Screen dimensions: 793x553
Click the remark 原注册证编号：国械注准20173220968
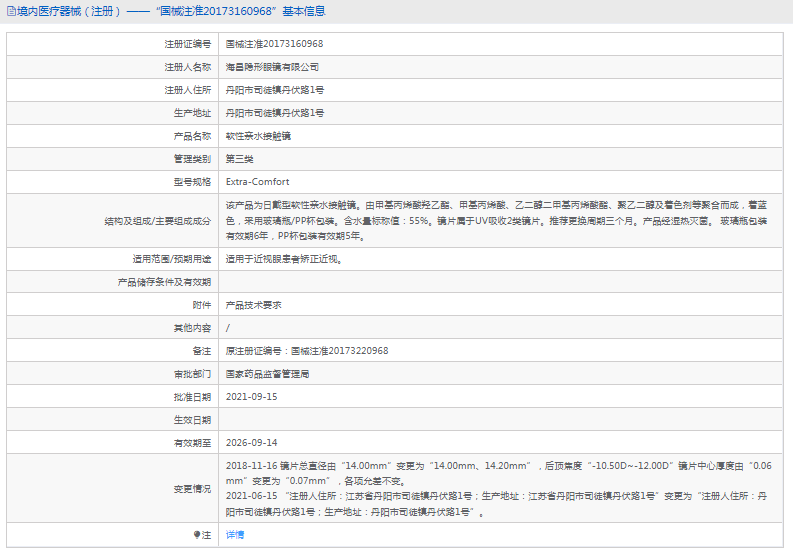[307, 351]
